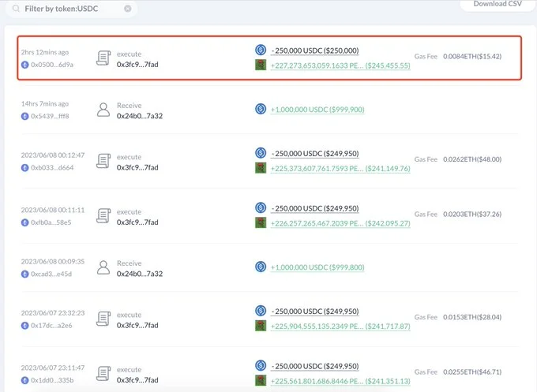Click contract script icon of 23:11:47 transaction
The height and width of the screenshot is (392, 537).
point(103,374)
